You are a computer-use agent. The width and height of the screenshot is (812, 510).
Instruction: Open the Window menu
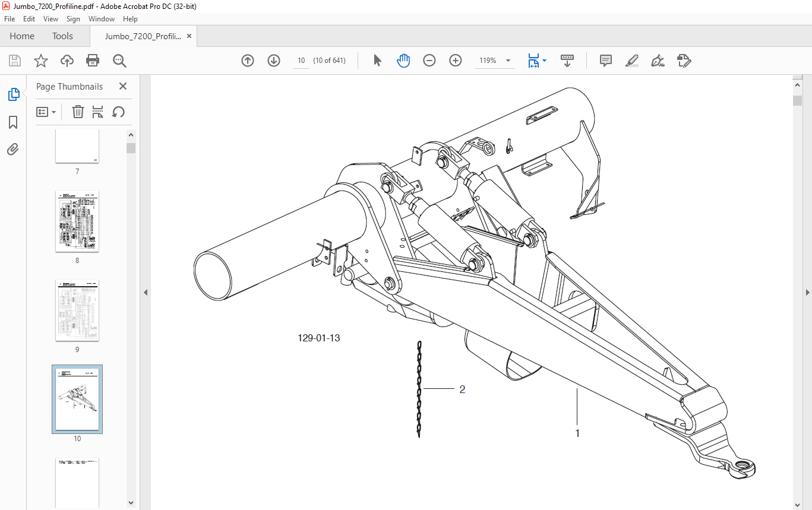[x=102, y=19]
